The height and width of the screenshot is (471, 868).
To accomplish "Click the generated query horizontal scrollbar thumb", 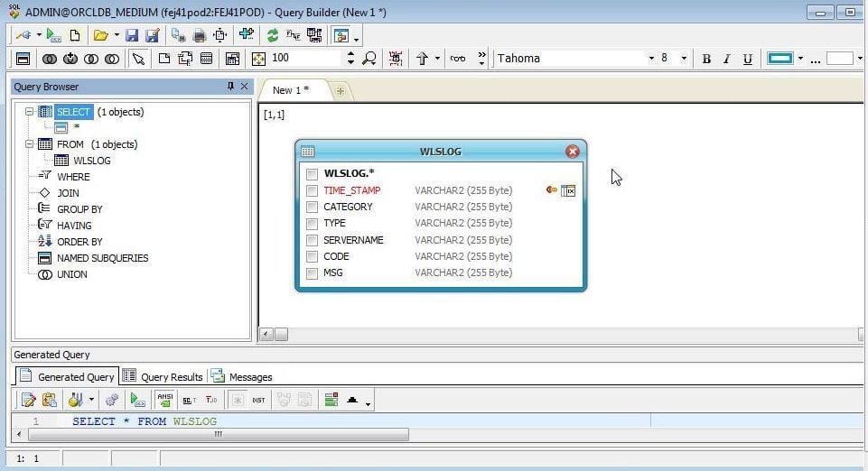I will tap(219, 435).
